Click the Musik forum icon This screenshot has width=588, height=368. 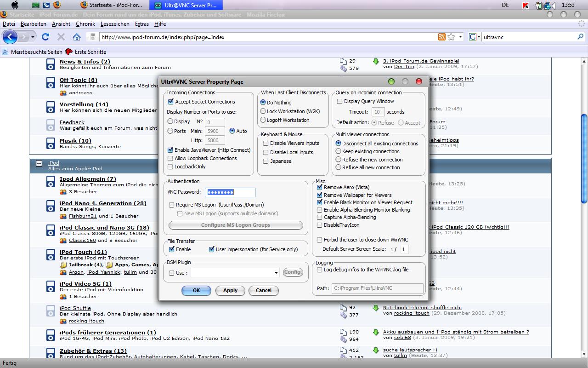tap(51, 144)
